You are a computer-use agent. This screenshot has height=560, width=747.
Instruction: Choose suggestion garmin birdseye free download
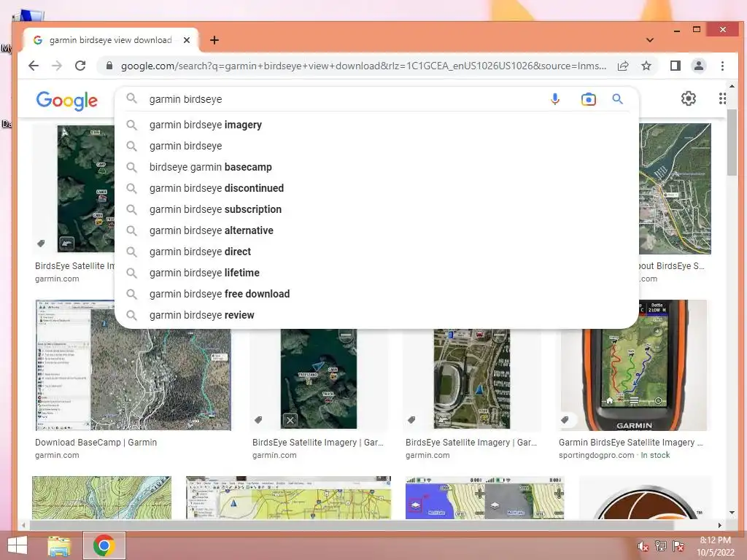[376, 294]
